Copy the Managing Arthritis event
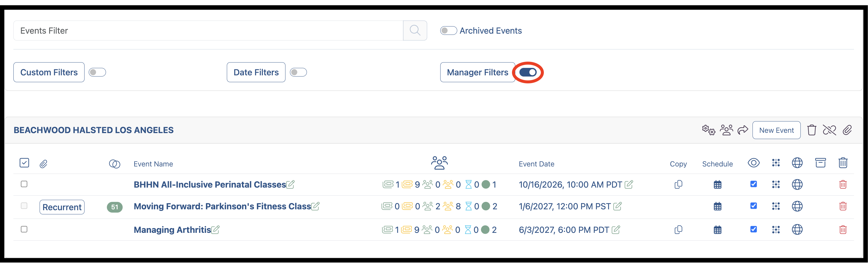Viewport: 868px width, 265px height. pos(678,230)
